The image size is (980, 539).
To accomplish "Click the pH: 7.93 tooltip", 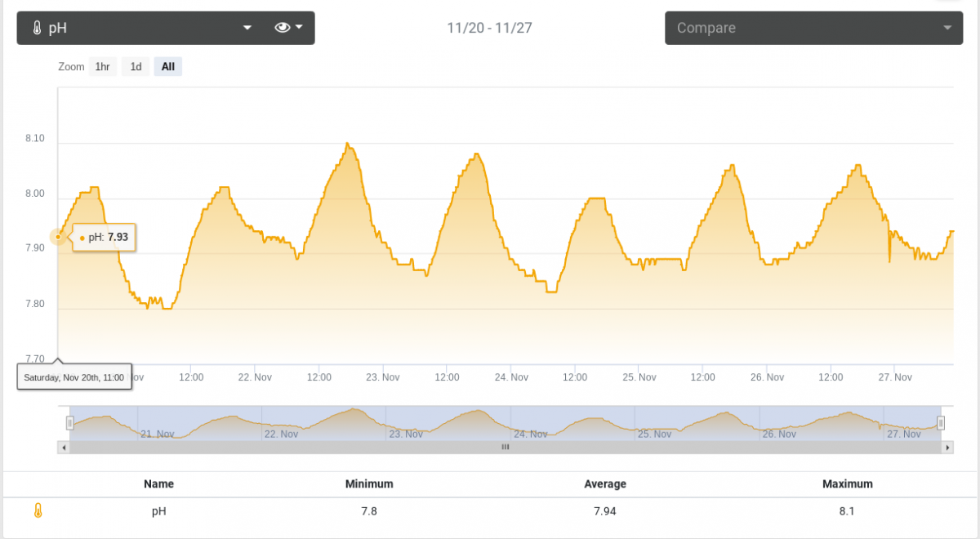I will (105, 237).
